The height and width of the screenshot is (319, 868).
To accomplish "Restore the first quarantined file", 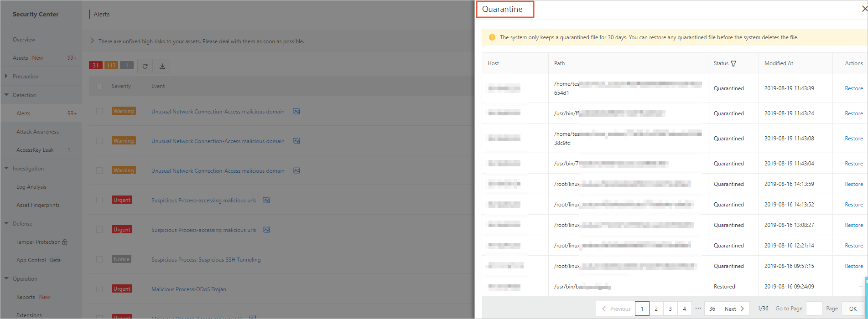I will [x=853, y=88].
